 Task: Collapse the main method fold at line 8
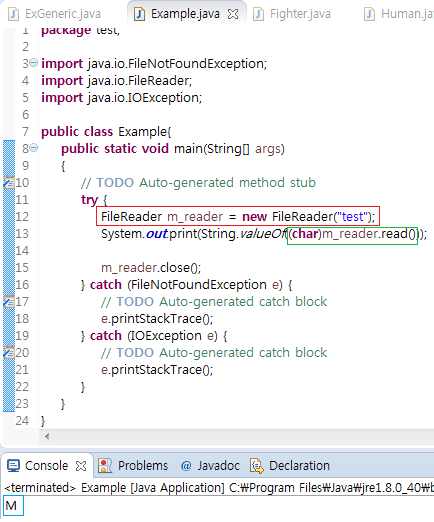(34, 147)
